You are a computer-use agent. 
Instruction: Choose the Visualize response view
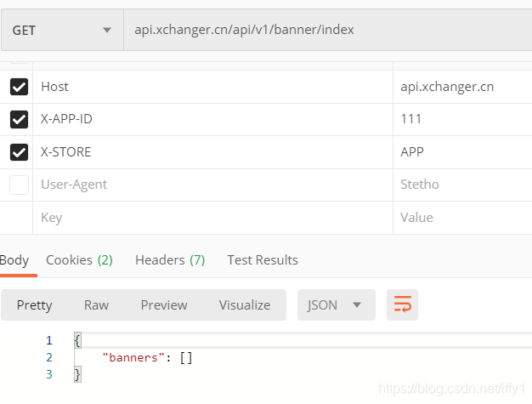[245, 304]
